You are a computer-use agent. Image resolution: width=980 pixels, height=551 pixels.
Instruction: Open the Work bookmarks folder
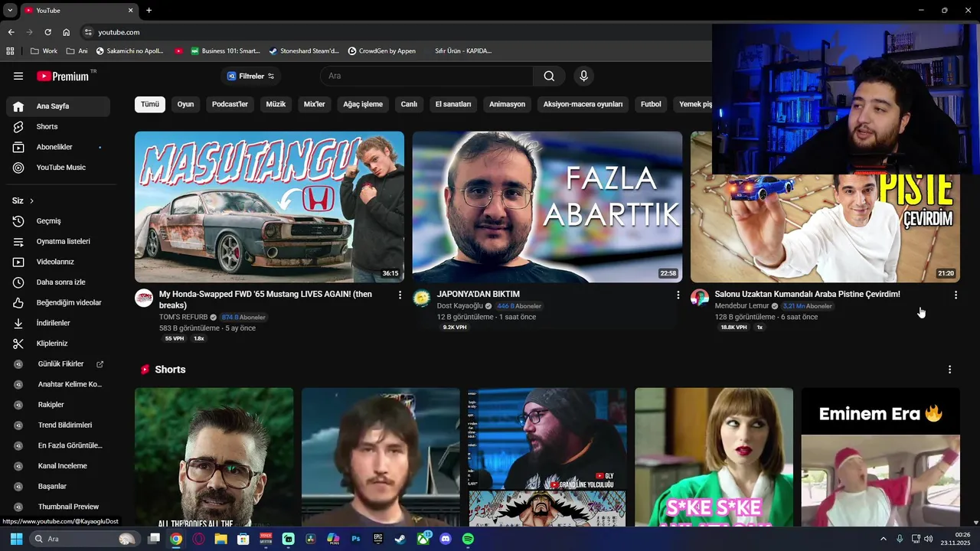[x=44, y=51]
